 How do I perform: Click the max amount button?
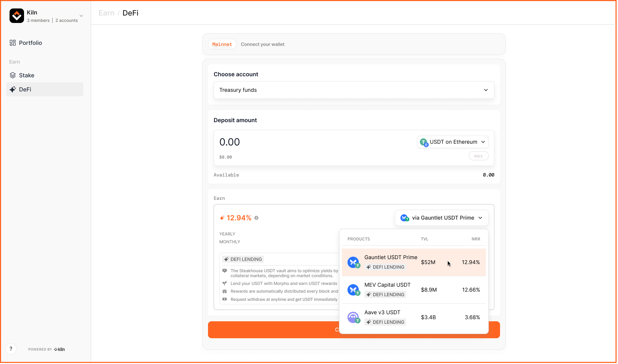[479, 156]
